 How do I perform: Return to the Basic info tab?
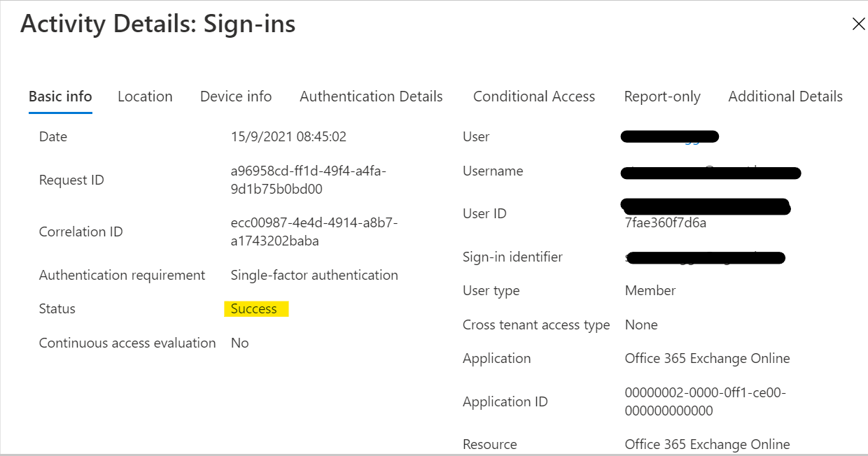coord(60,97)
